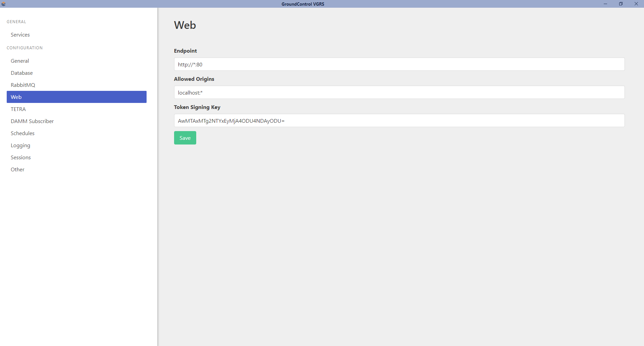Select Other in configuration list
This screenshot has width=644, height=346.
click(x=17, y=170)
